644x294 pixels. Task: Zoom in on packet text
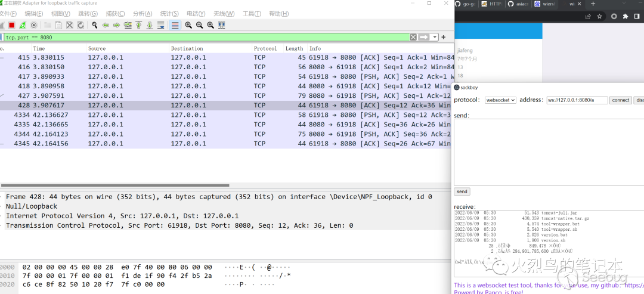(188, 25)
